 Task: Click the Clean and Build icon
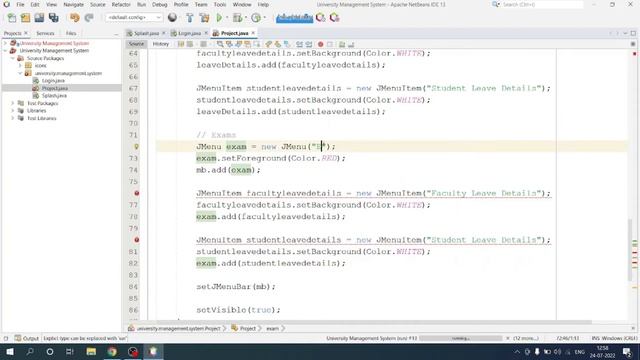204,18
